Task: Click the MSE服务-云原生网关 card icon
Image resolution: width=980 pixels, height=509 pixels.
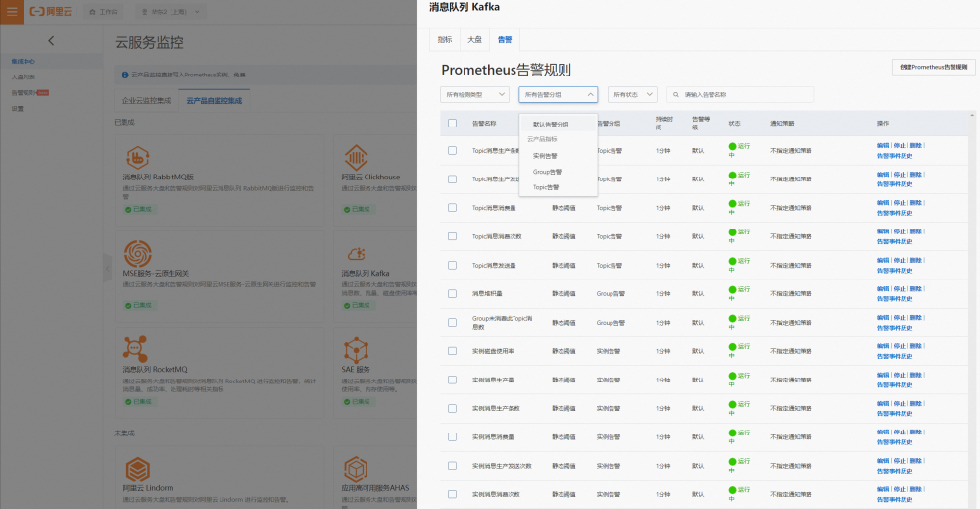Action: 137,253
